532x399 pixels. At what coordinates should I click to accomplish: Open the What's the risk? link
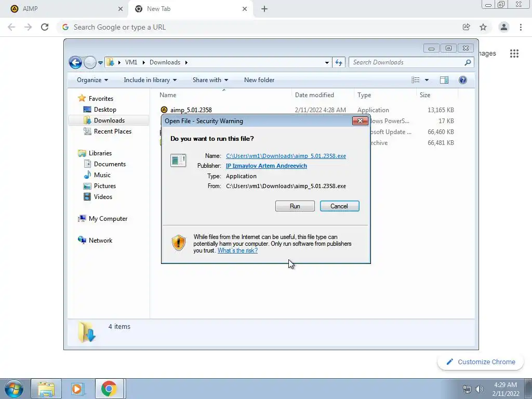point(237,250)
